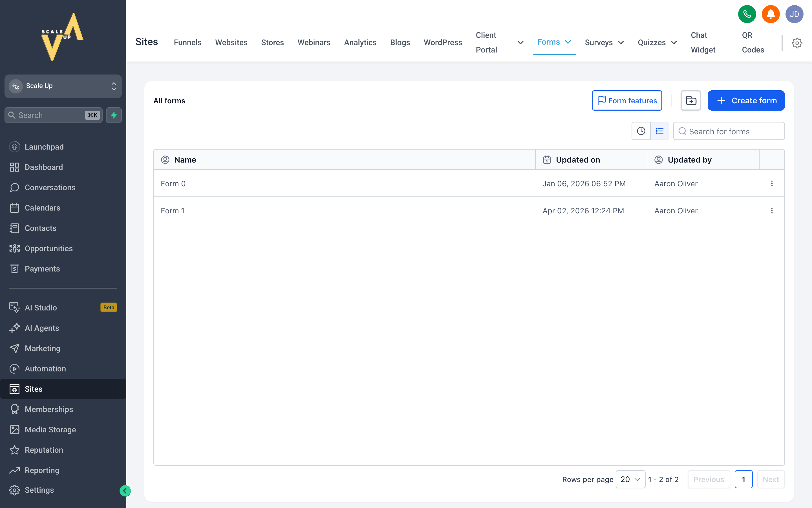The width and height of the screenshot is (812, 508).
Task: Open AI Agents in the sidebar
Action: [63, 328]
